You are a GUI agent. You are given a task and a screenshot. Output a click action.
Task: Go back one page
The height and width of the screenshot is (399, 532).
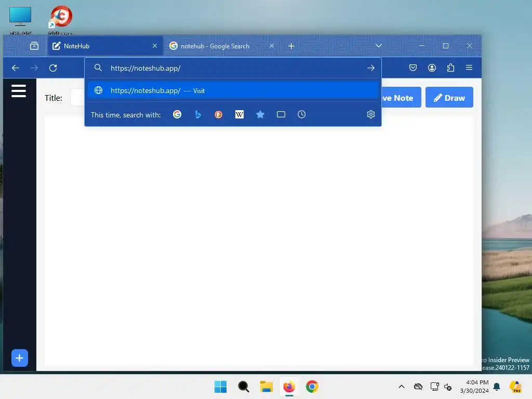16,68
